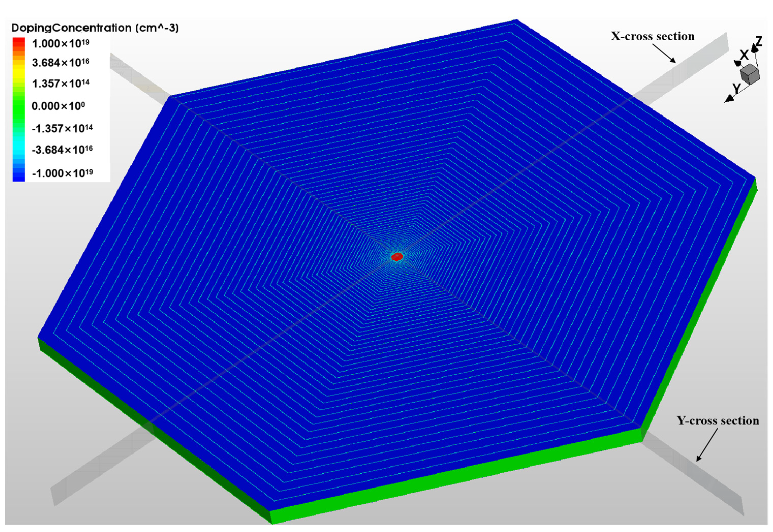Click the Y-cross section label text

(717, 421)
